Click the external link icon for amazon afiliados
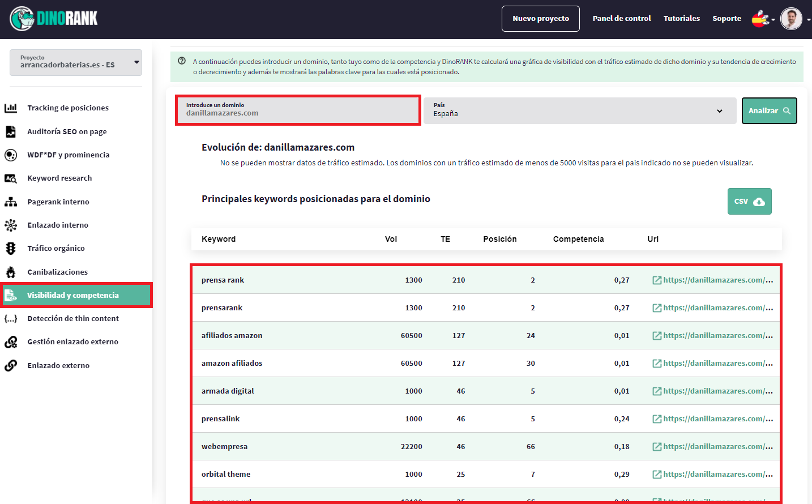Screen dimensions: 812x504 coord(657,364)
